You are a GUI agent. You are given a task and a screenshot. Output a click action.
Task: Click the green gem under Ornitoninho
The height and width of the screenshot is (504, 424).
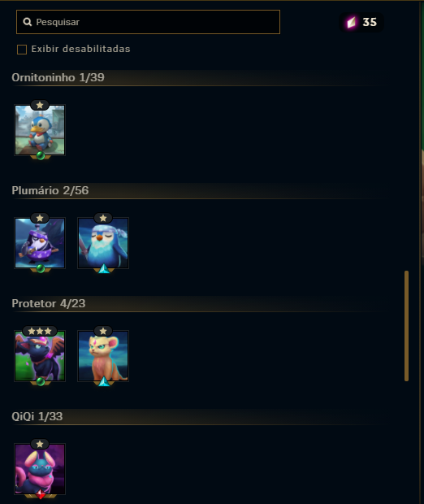41,156
